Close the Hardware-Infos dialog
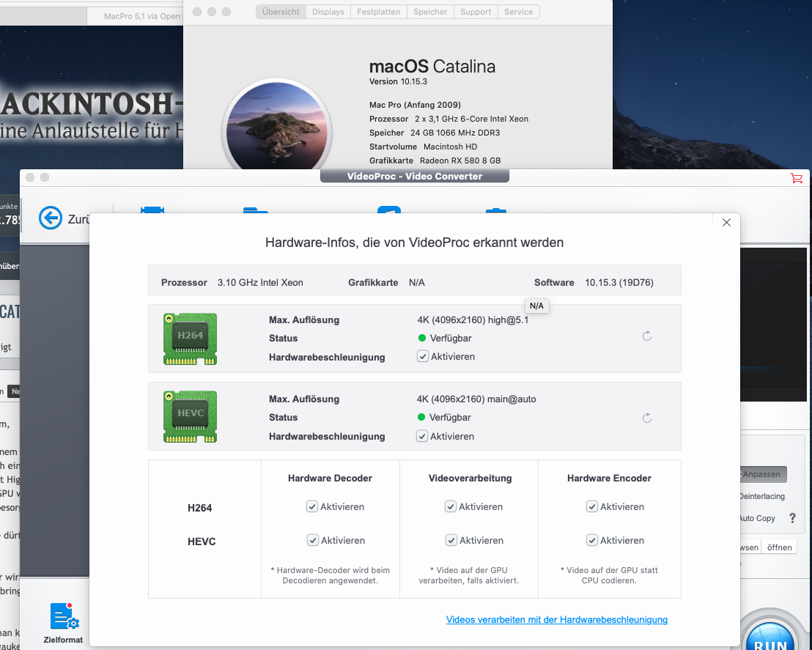 pyautogui.click(x=726, y=222)
